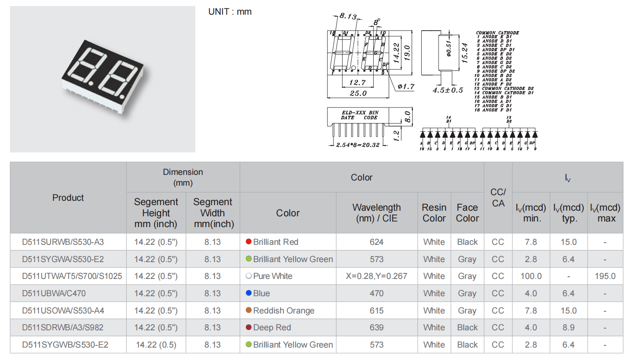This screenshot has height=364, width=633.
Task: Click wavelength value 470
Action: [x=377, y=293]
